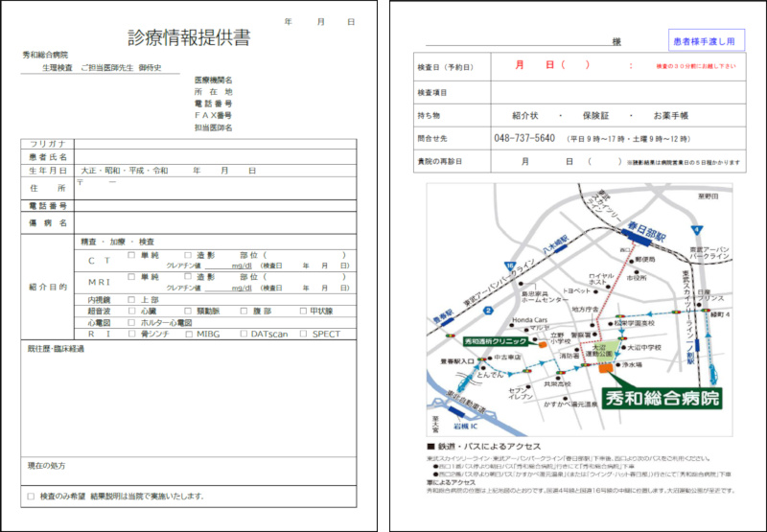Check the 内視鏡 上部 checkbox
Viewport: 767px width, 532px height.
point(131,299)
